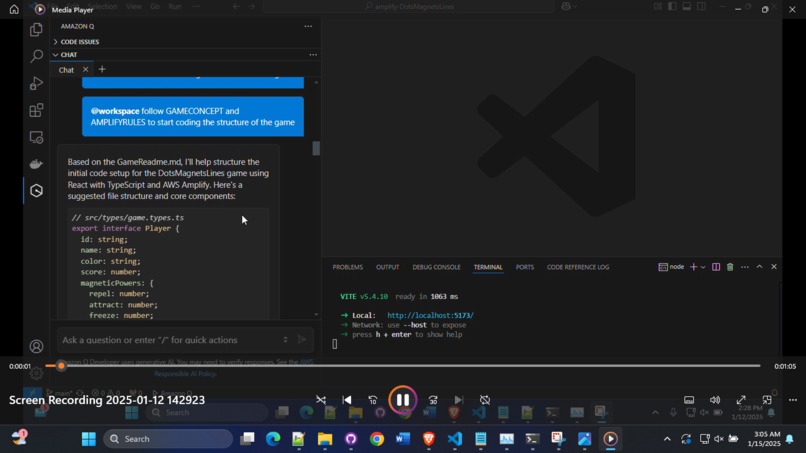This screenshot has height=453, width=806.
Task: Switch Media Player to full screen
Action: [x=741, y=400]
